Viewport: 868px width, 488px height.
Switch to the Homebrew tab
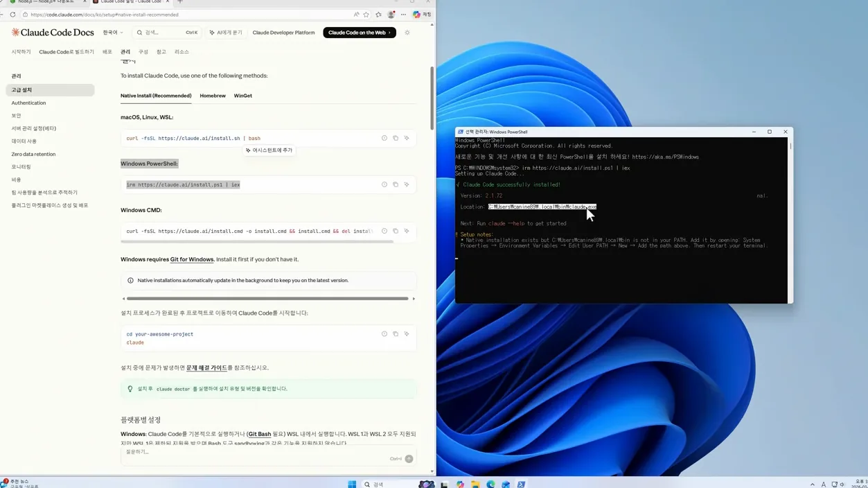(x=213, y=96)
